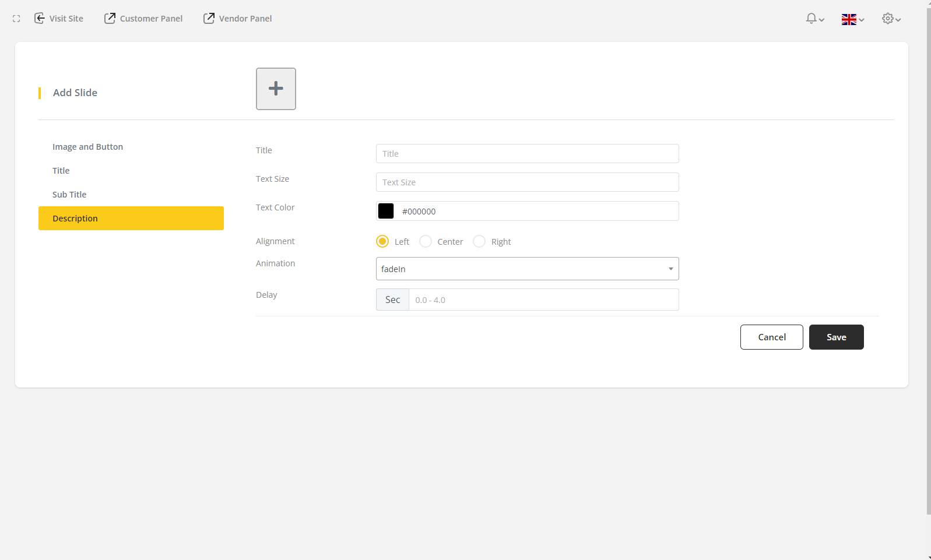This screenshot has width=931, height=560.
Task: Click into the Delay seconds field
Action: point(543,300)
